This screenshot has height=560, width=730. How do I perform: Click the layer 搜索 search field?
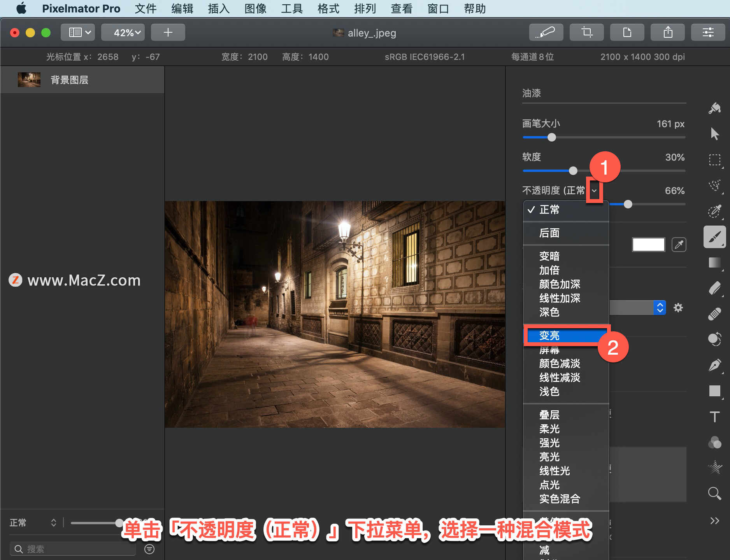point(73,549)
